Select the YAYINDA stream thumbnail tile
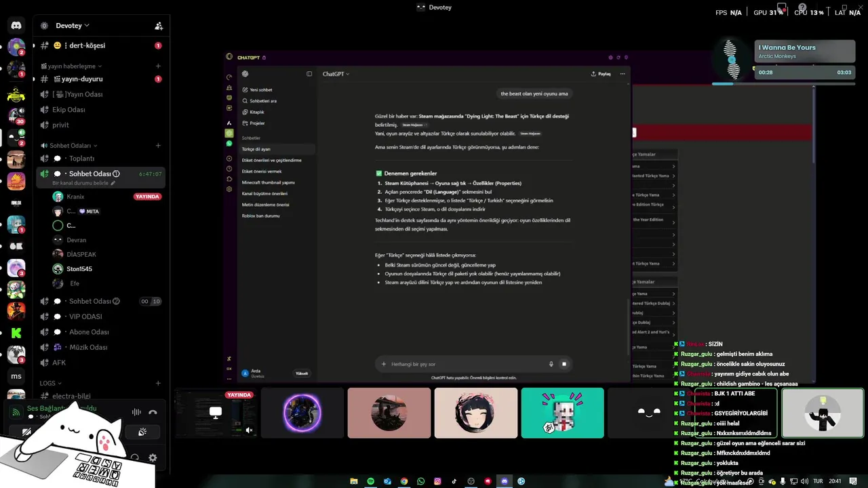Image resolution: width=868 pixels, height=488 pixels. [216, 413]
